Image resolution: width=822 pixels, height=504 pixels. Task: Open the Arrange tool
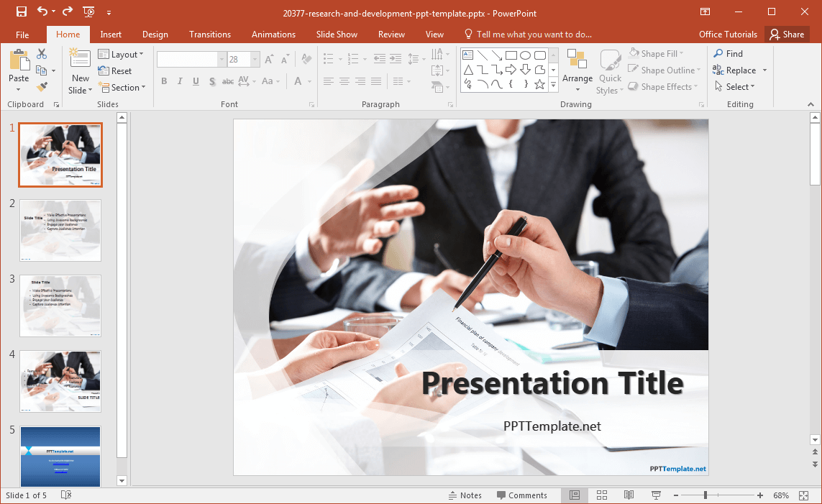click(x=577, y=71)
